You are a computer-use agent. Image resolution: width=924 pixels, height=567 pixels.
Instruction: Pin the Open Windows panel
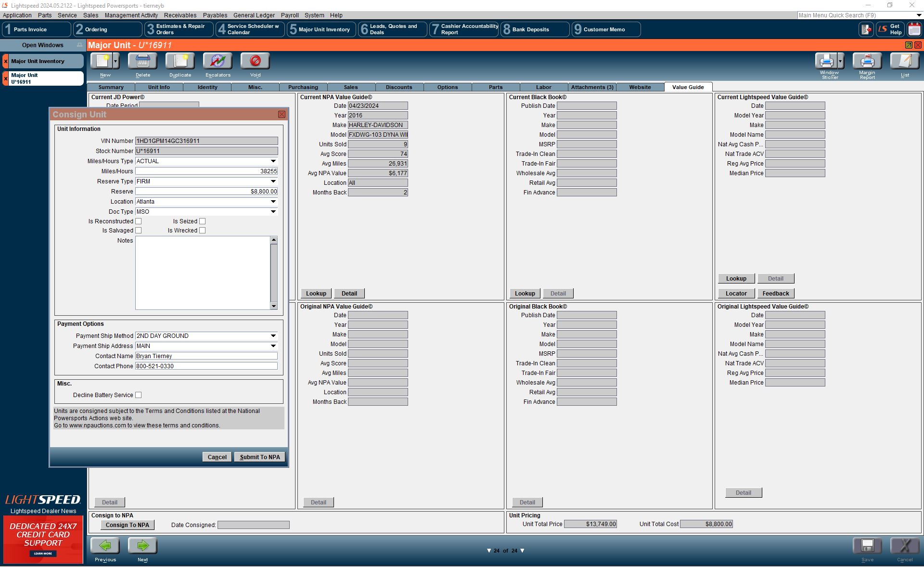pyautogui.click(x=79, y=45)
